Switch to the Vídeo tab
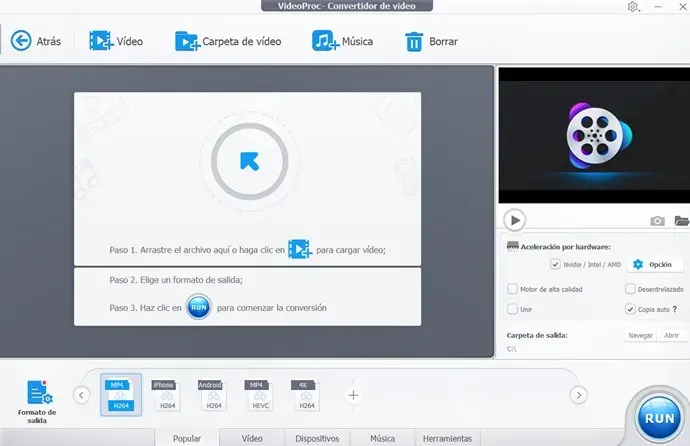 [252, 438]
